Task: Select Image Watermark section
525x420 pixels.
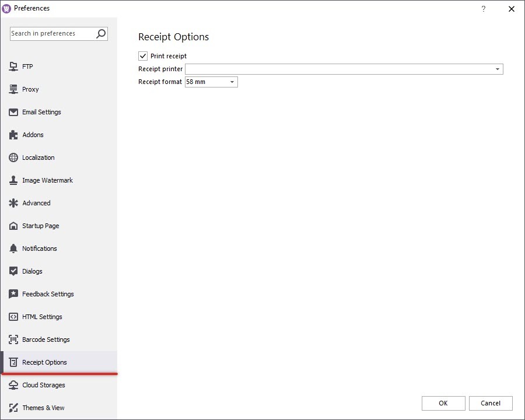Action: (59, 180)
